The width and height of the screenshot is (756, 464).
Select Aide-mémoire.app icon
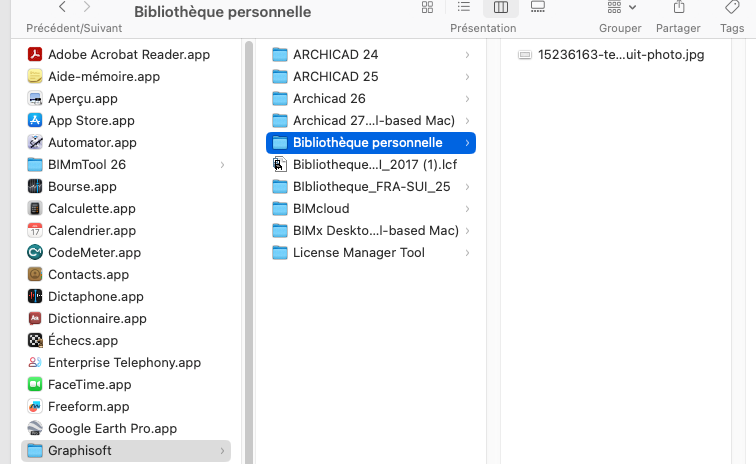tap(35, 77)
